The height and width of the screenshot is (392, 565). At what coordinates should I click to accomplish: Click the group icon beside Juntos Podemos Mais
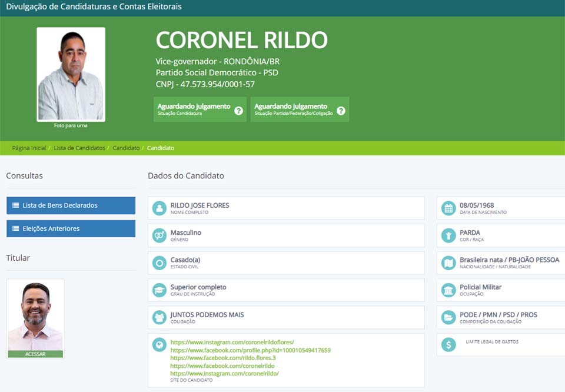pos(159,318)
